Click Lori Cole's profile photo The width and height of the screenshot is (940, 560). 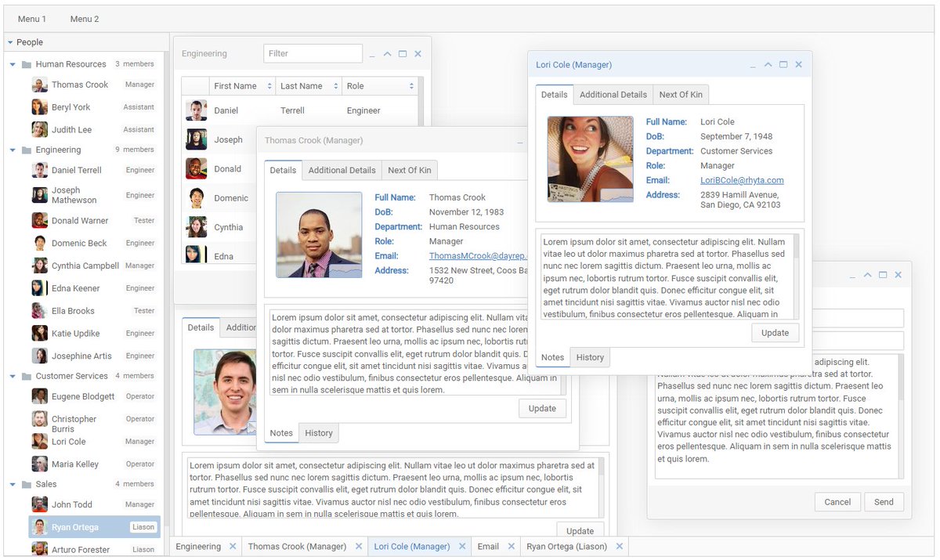[591, 159]
